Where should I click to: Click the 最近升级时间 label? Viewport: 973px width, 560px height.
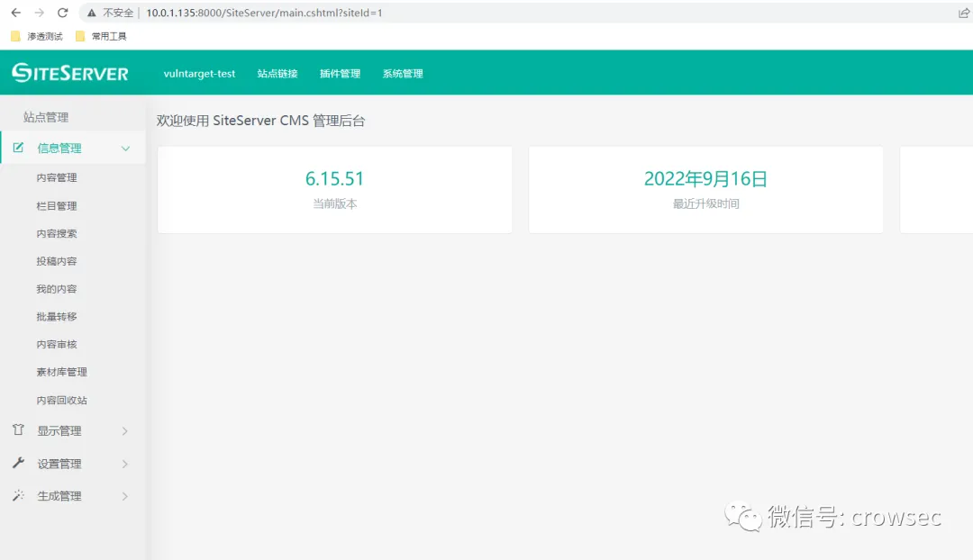[x=706, y=203]
